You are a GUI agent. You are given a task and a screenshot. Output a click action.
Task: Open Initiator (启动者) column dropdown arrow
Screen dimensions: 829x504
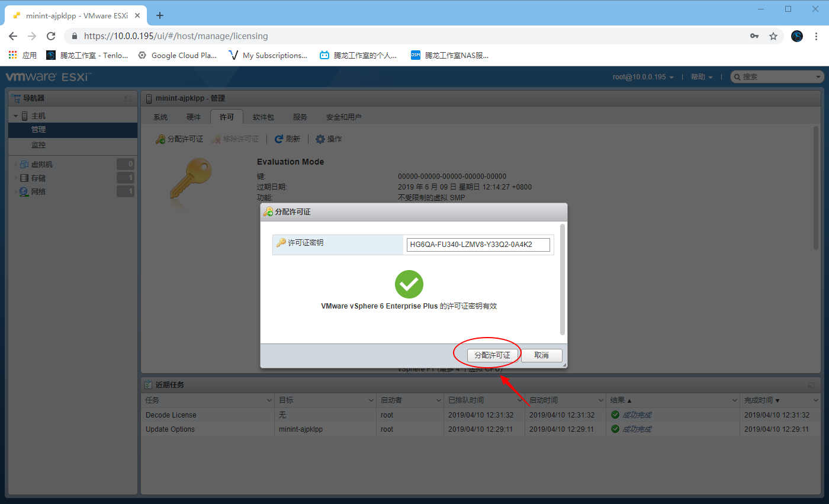pos(438,400)
